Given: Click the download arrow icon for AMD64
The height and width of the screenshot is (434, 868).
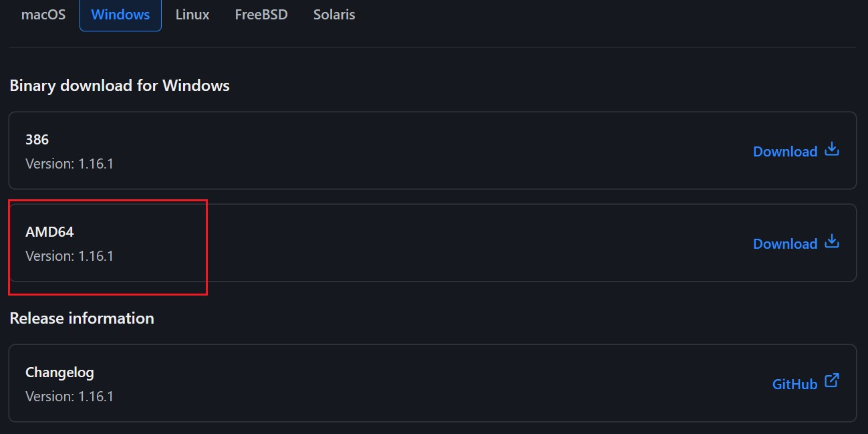Looking at the screenshot, I should click(x=831, y=241).
